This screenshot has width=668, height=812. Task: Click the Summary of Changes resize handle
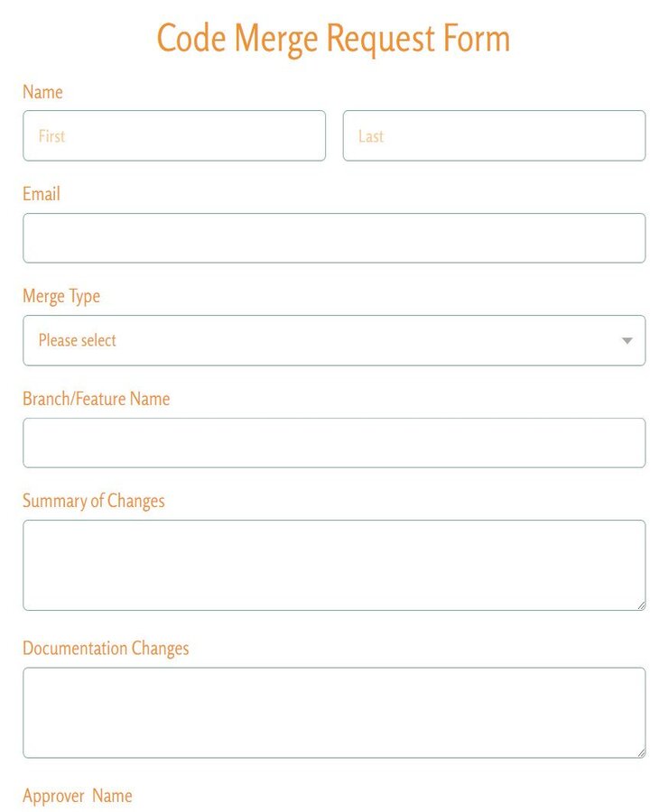pos(643,604)
